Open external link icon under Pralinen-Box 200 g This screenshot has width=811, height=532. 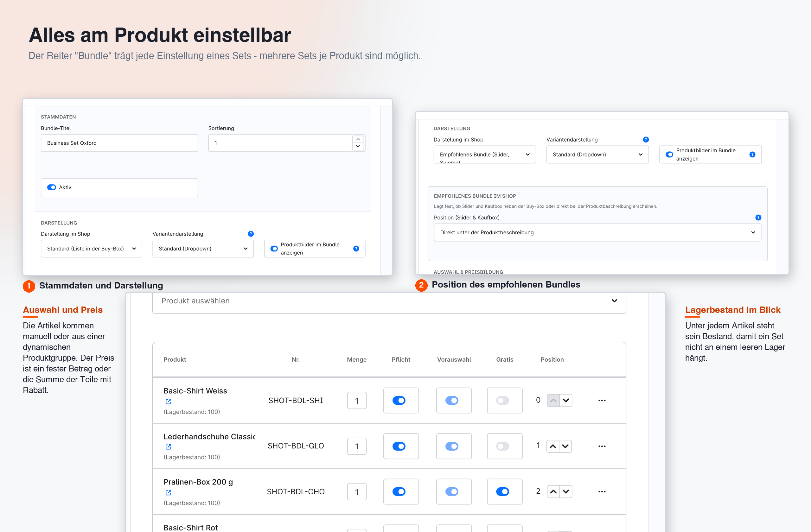pyautogui.click(x=168, y=492)
